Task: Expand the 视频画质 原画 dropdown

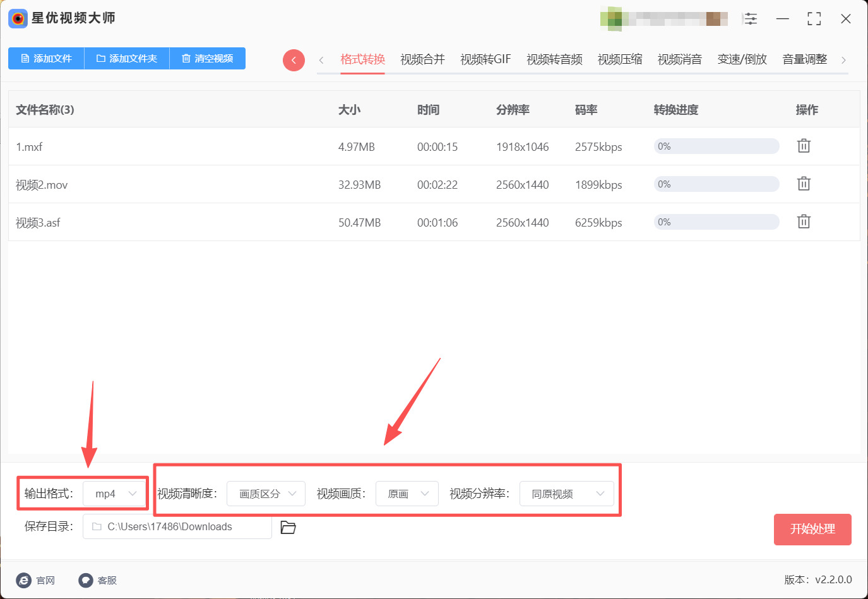Action: click(407, 494)
